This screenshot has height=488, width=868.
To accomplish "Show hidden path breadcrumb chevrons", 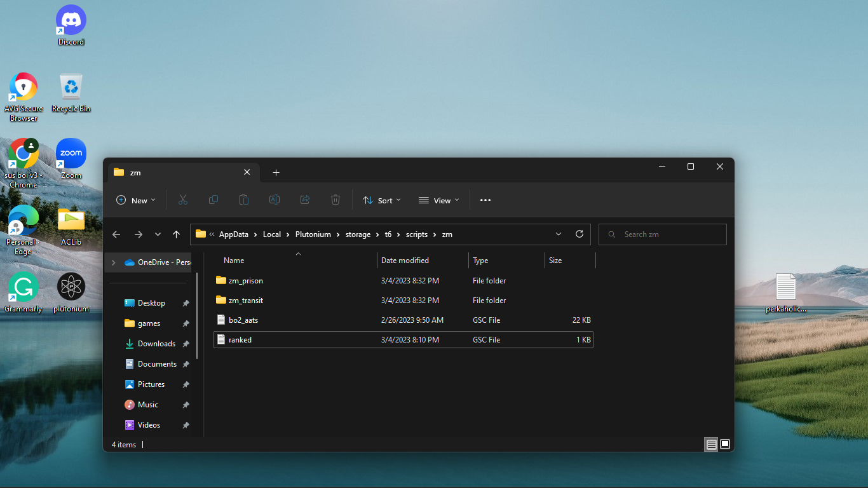I will [x=212, y=234].
